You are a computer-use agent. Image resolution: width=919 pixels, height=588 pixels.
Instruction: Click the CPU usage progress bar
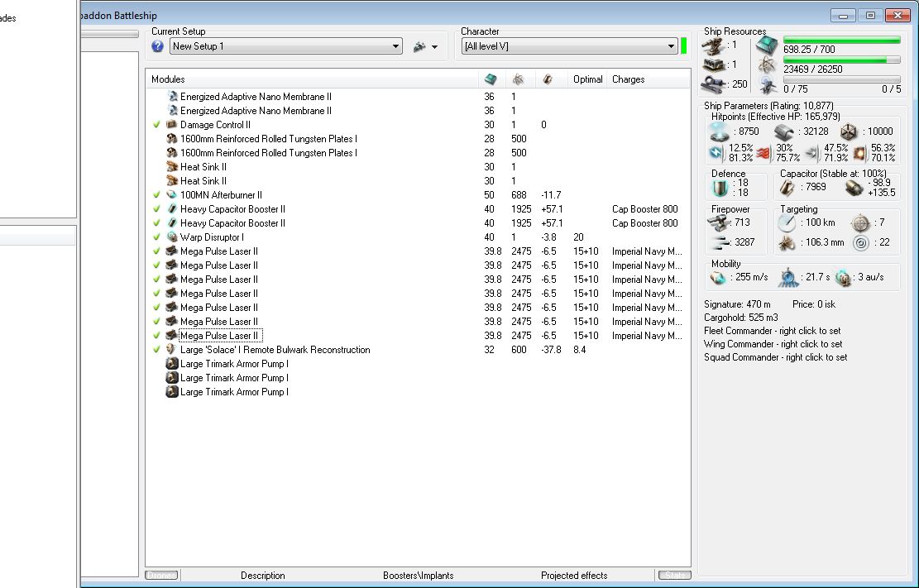point(841,40)
